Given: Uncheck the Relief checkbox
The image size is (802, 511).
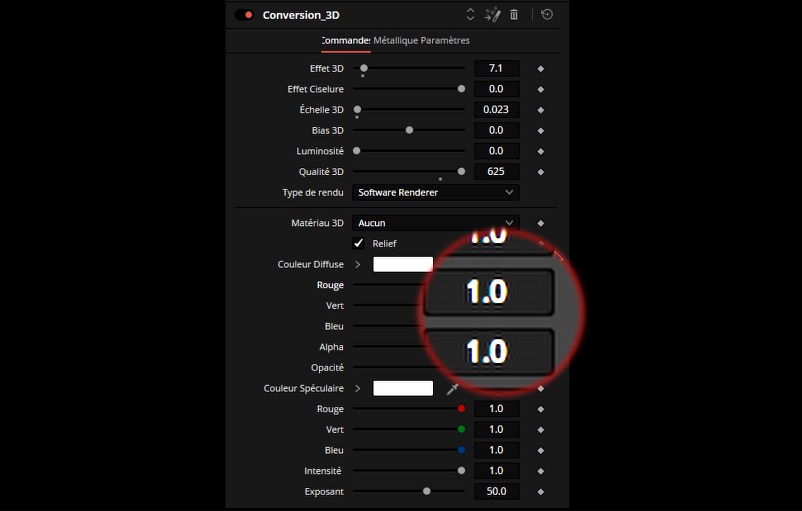Looking at the screenshot, I should (x=359, y=244).
